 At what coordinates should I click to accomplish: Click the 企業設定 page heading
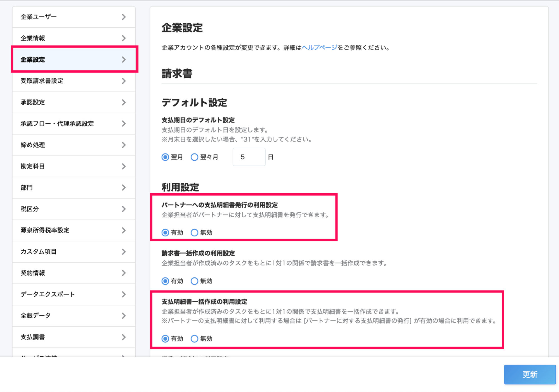(x=182, y=28)
